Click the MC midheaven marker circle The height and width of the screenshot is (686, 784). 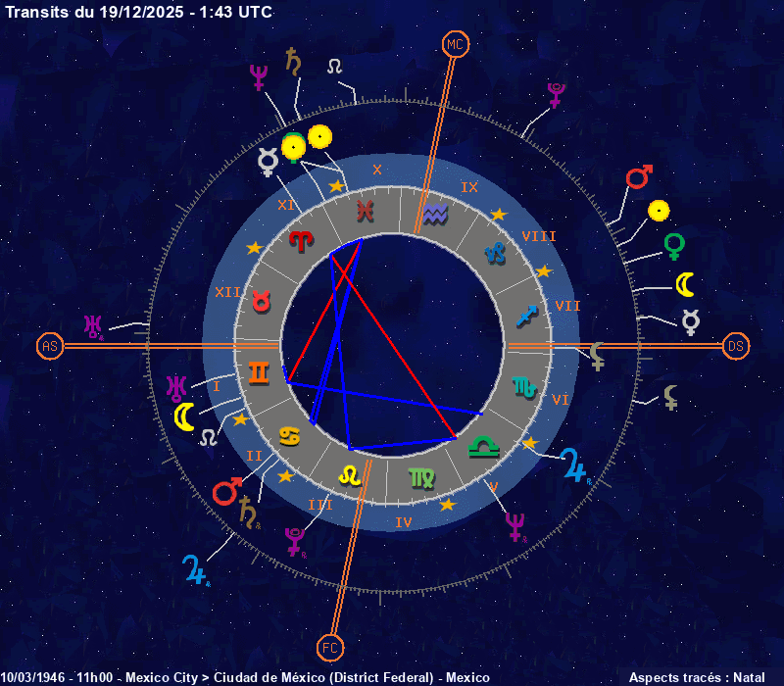pos(456,44)
